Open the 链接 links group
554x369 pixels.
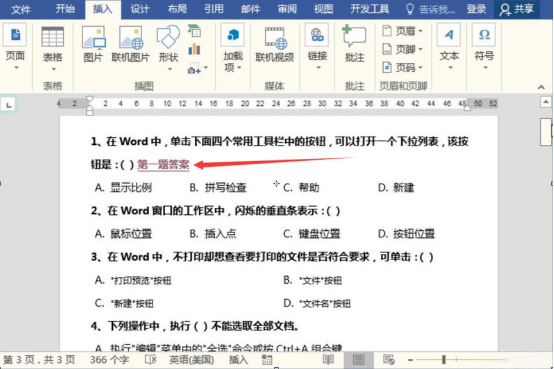pyautogui.click(x=317, y=46)
